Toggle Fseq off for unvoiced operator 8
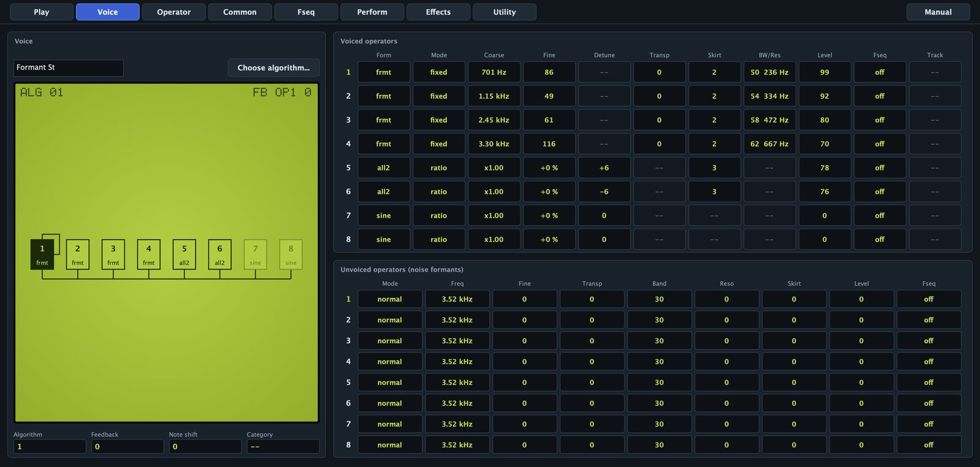 click(x=929, y=445)
